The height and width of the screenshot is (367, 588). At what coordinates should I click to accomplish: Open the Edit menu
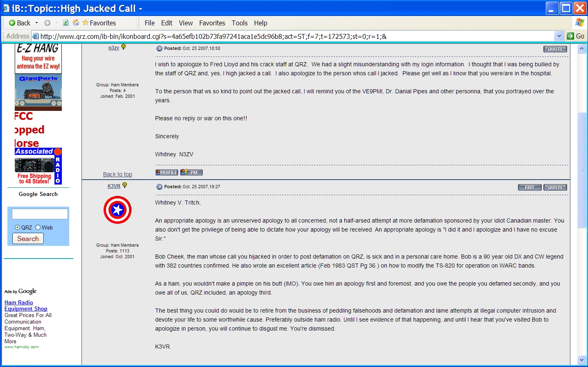167,23
